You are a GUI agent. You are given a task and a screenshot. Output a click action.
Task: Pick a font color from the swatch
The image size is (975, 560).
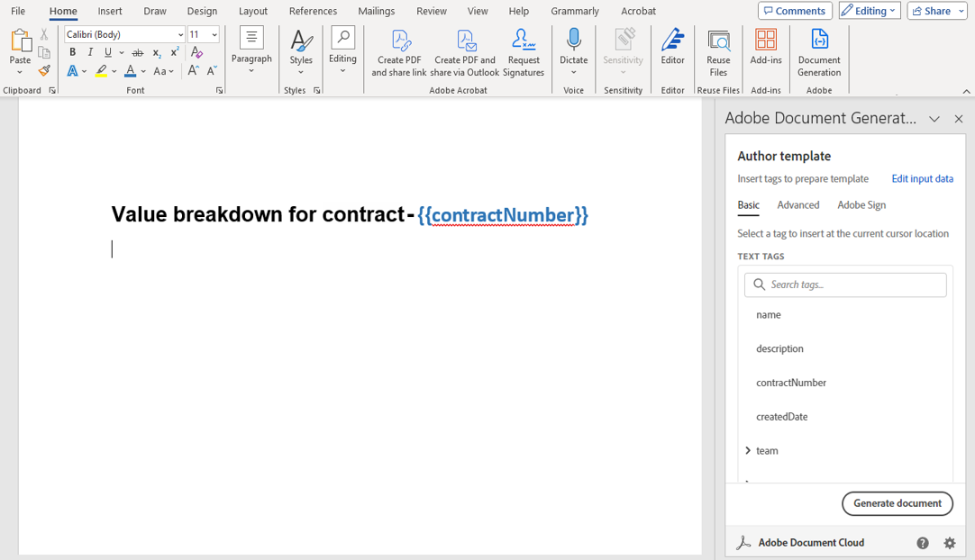pyautogui.click(x=132, y=70)
